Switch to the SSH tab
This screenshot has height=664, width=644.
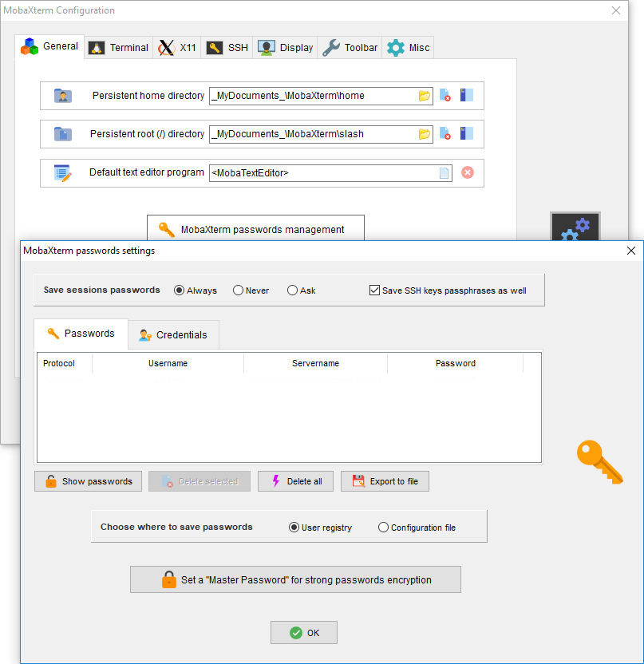(x=227, y=47)
